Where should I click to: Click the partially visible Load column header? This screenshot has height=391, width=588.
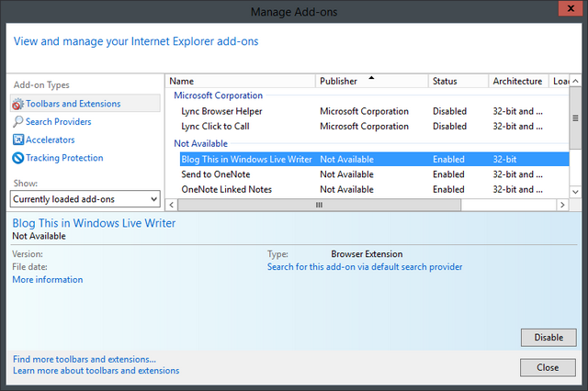[x=560, y=81]
